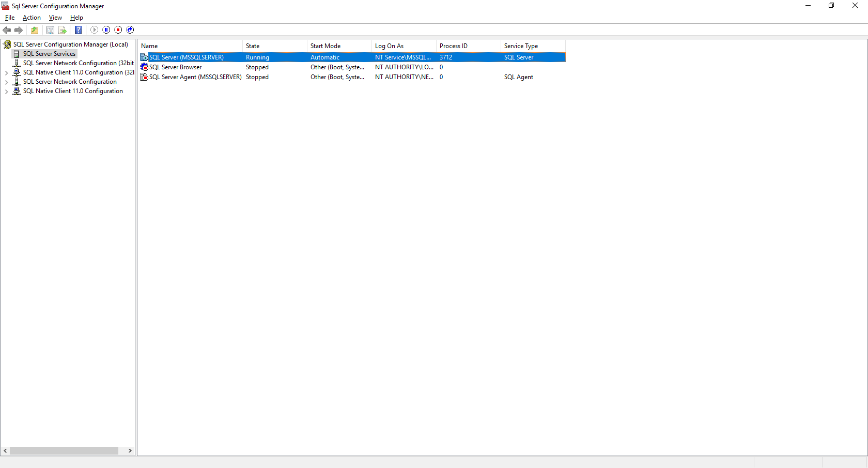Viewport: 868px width, 468px height.
Task: Click the SQL Server Network Configuration (32bit) icon
Action: 17,63
